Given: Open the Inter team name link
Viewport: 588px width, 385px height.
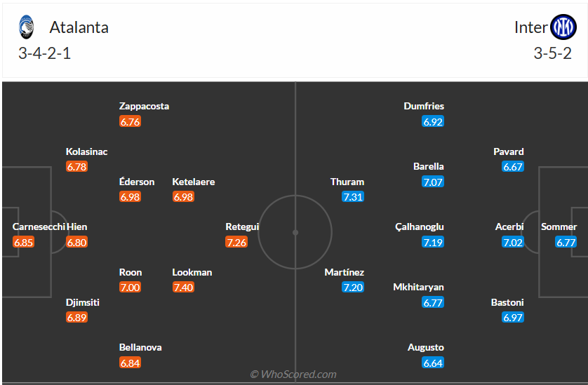Looking at the screenshot, I should (x=530, y=27).
